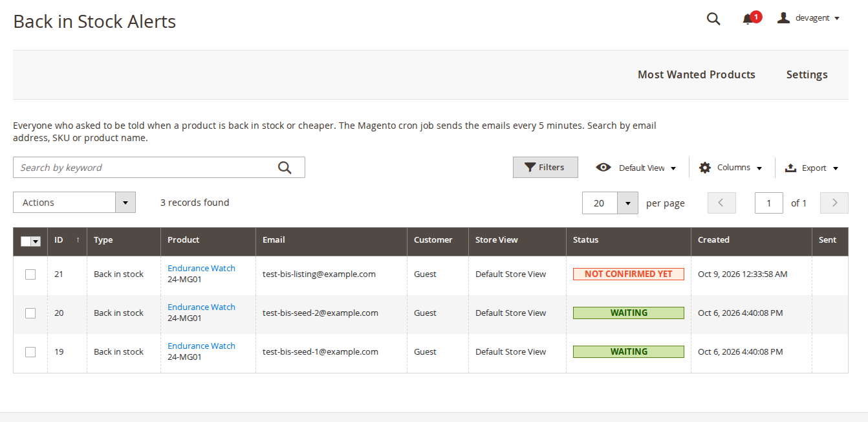Viewport: 868px width, 422px height.
Task: Toggle the select-all checkbox in header
Action: pyautogui.click(x=26, y=241)
